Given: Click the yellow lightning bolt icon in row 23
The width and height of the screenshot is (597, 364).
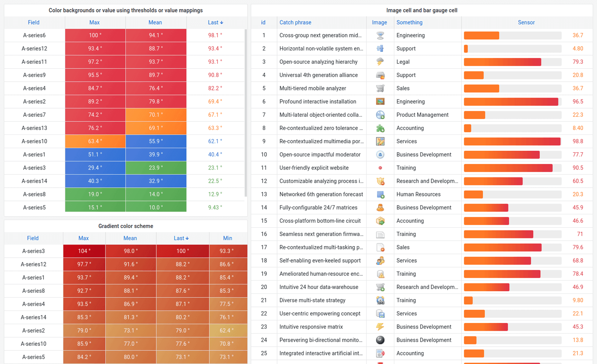Looking at the screenshot, I should coord(380,327).
